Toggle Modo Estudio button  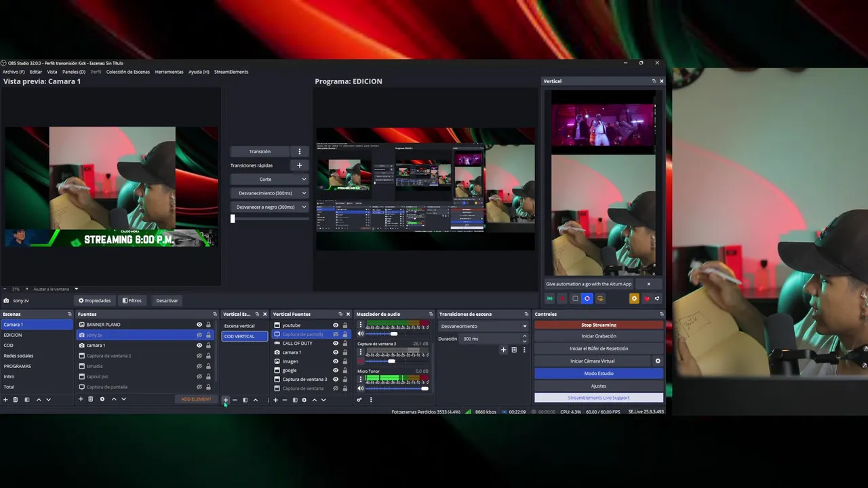point(599,373)
